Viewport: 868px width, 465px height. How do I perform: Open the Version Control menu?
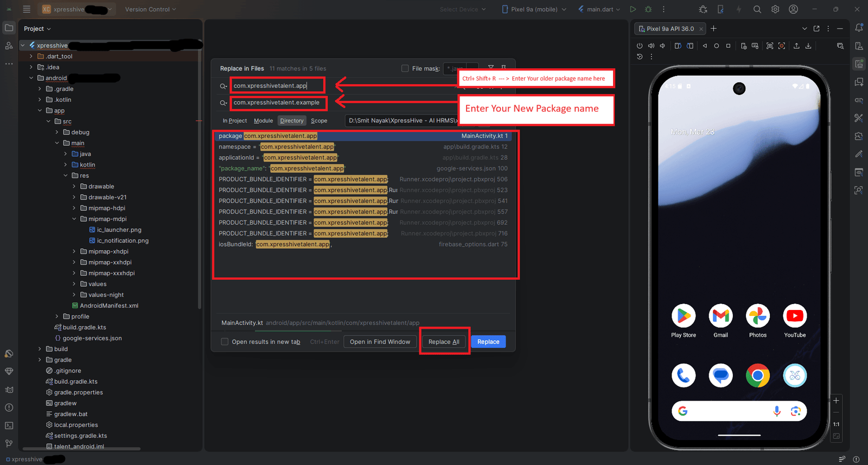coord(150,9)
